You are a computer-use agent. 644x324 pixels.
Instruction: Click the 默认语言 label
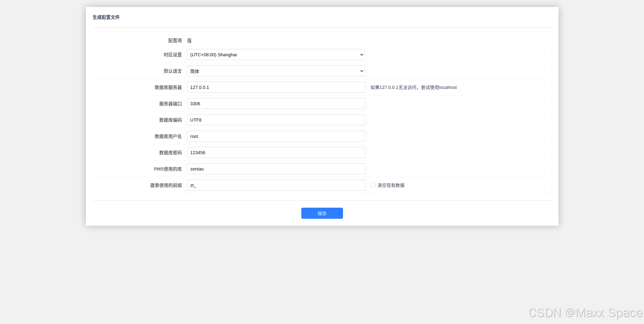point(173,71)
